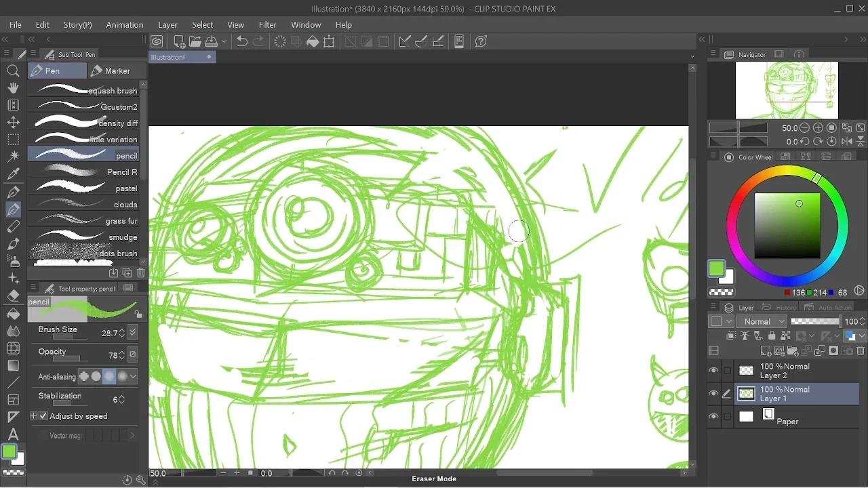This screenshot has height=488, width=868.
Task: Choose the Eyedropper tool
Action: (13, 175)
